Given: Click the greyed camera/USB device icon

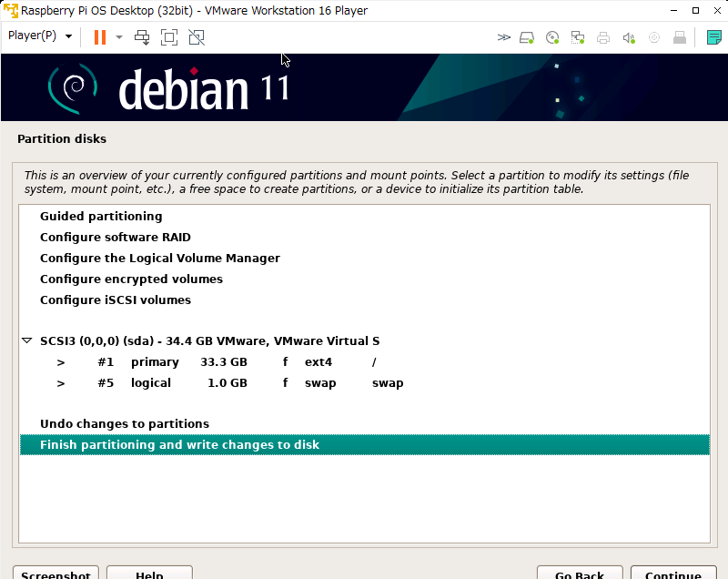Looking at the screenshot, I should [654, 37].
